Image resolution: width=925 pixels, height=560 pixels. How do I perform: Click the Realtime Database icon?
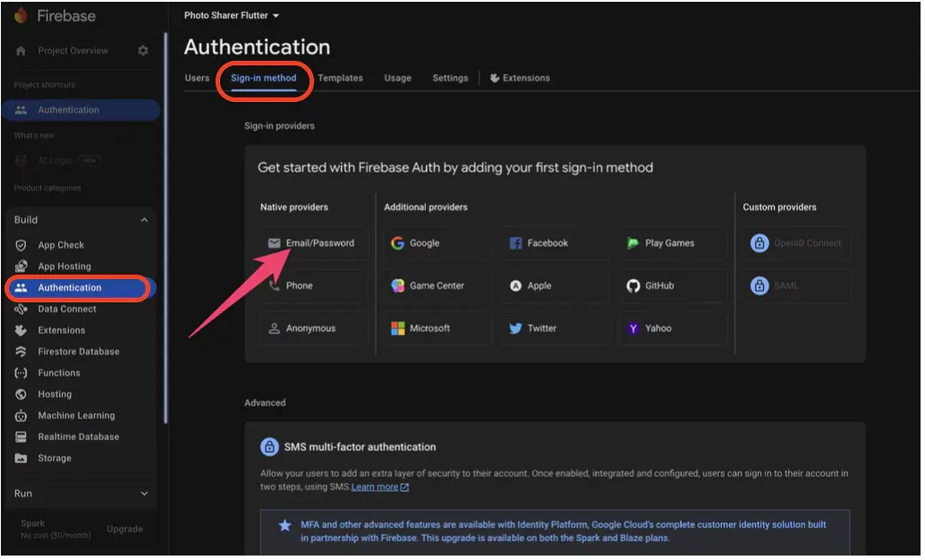(x=21, y=437)
